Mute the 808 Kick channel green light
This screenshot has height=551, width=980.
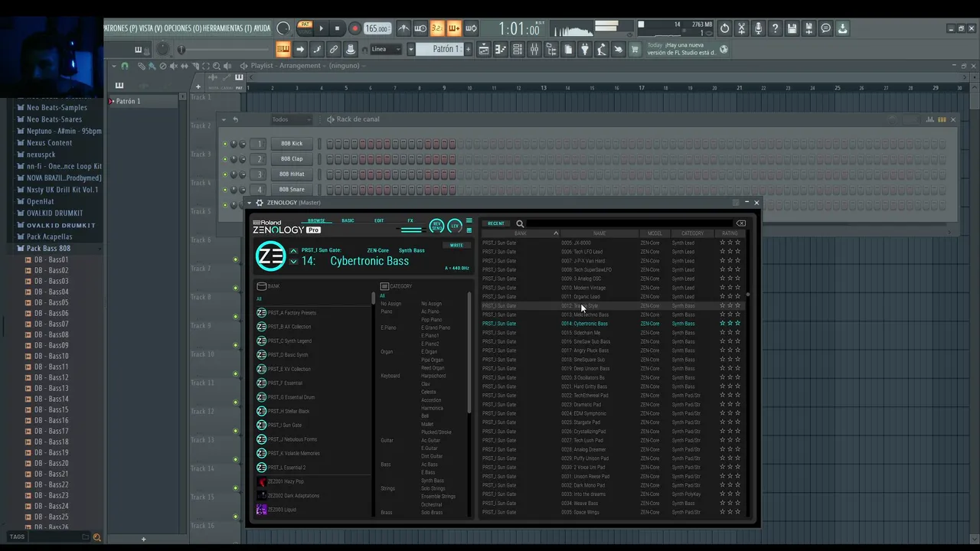tap(225, 144)
